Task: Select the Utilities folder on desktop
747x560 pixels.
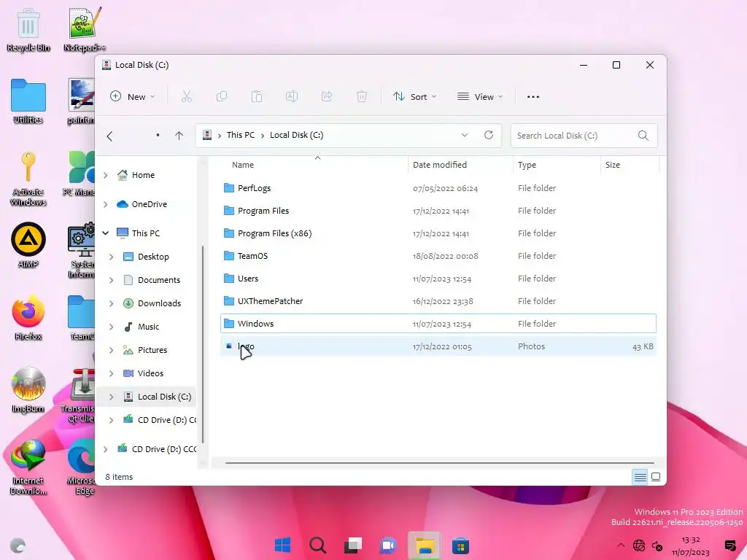Action: coord(28,101)
